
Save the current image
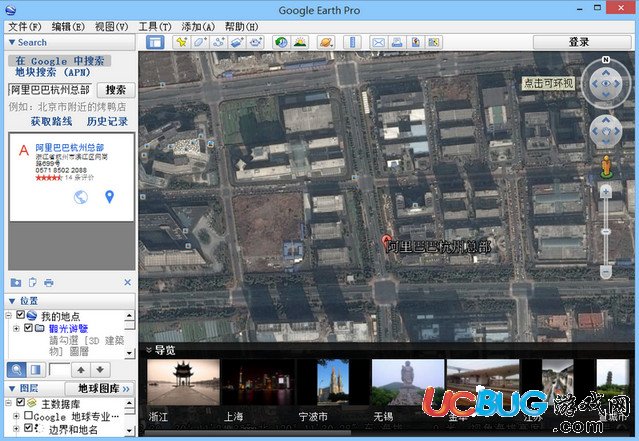tap(415, 42)
